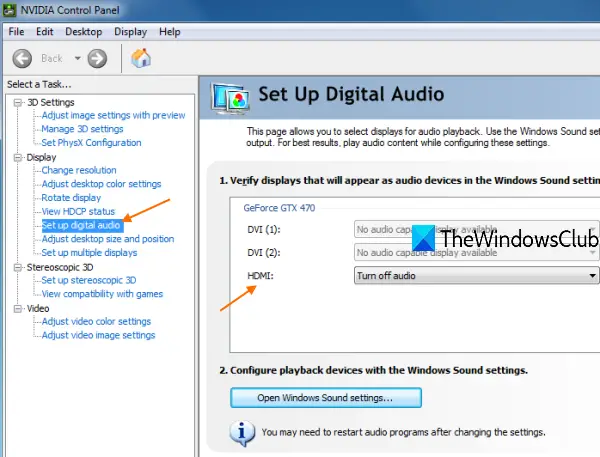Open View compatibility with games
Image resolution: width=600 pixels, height=457 pixels.
click(x=102, y=294)
